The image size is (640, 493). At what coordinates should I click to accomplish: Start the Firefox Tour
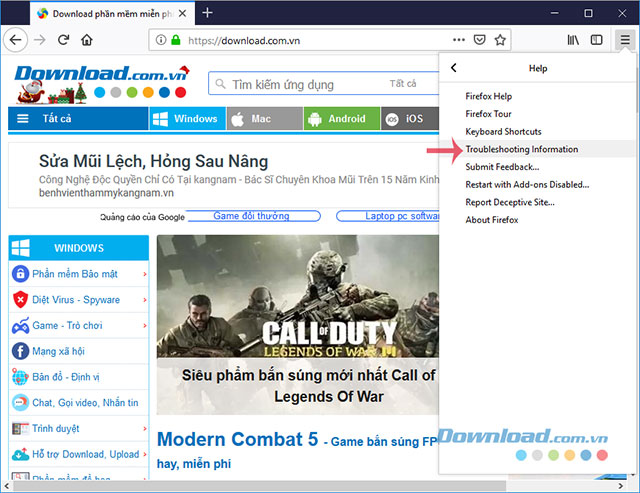pyautogui.click(x=488, y=114)
